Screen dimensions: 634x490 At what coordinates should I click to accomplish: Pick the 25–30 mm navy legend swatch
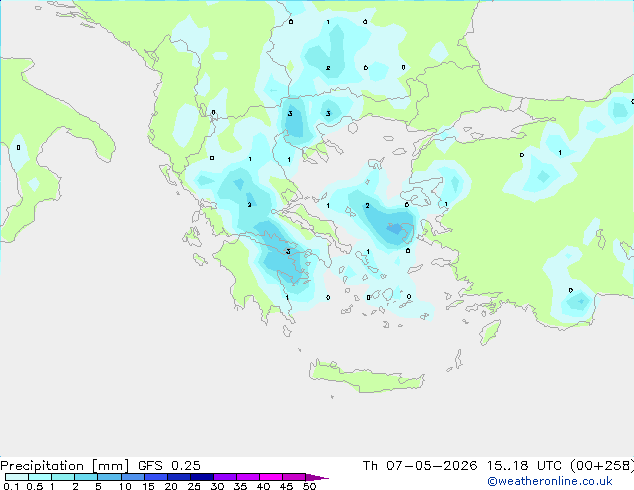pos(202,477)
